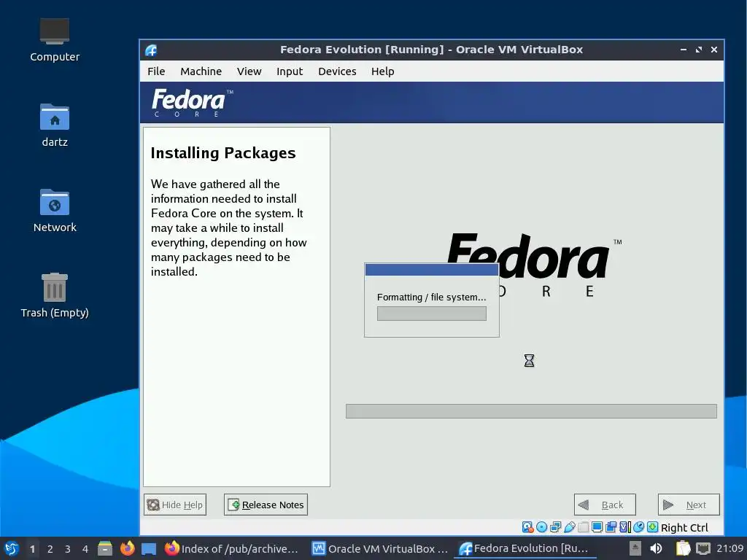The image size is (747, 560).
Task: Click the Fedora Core logo in header banner
Action: tap(192, 102)
